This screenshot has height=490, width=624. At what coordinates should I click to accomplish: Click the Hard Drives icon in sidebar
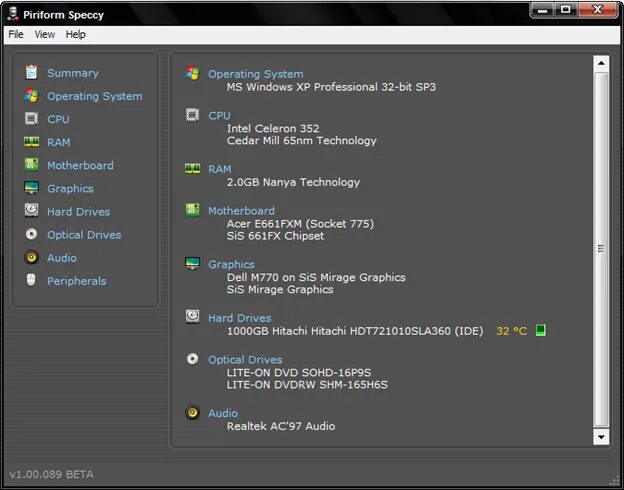tap(31, 210)
